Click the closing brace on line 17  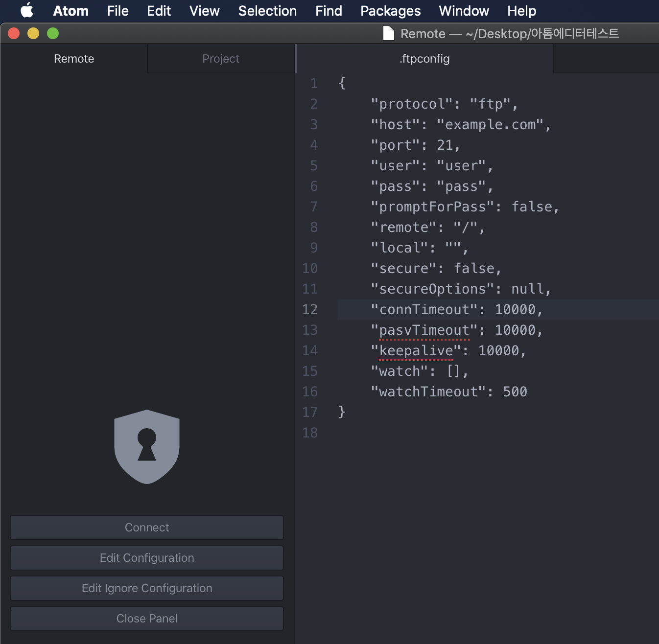point(342,413)
